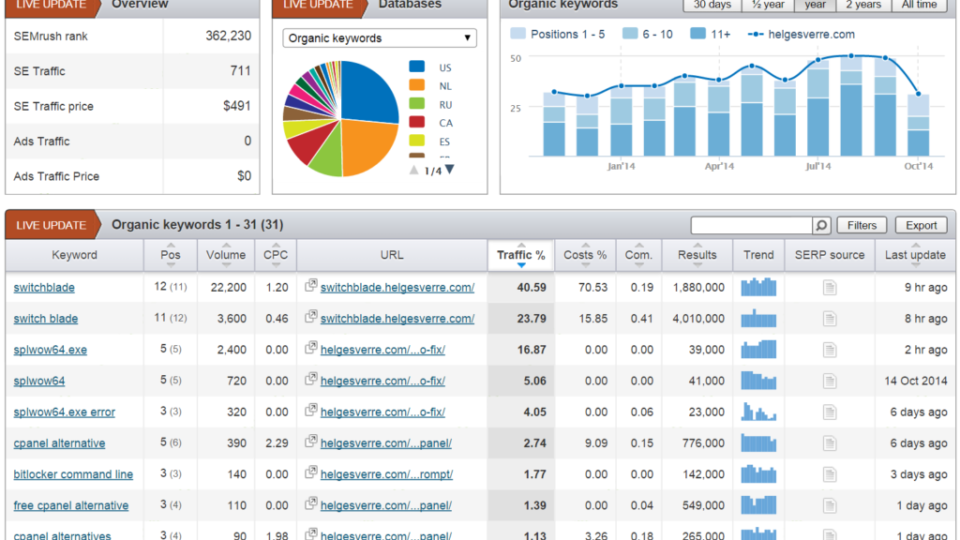This screenshot has height=540, width=960.
Task: Select the All time range tab
Action: click(920, 5)
